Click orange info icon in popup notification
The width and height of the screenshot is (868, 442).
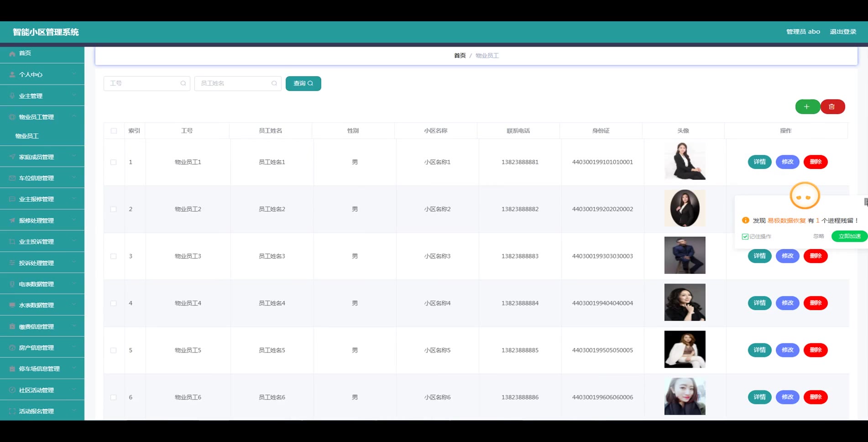point(746,220)
